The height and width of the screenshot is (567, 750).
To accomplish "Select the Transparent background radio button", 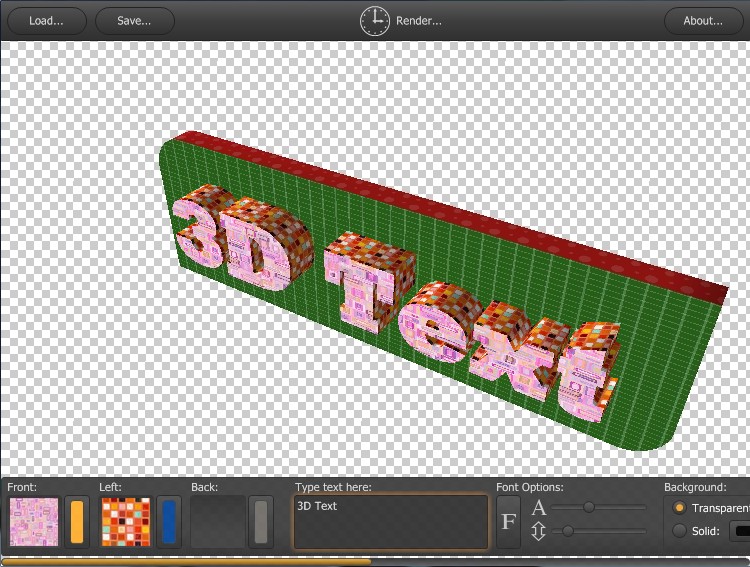I will point(679,508).
